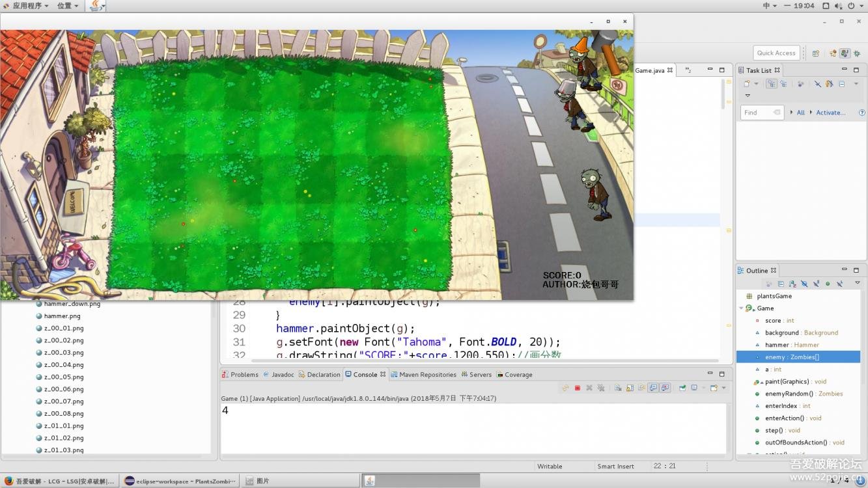Click Activate... link in Task List
868x488 pixels.
pos(831,113)
